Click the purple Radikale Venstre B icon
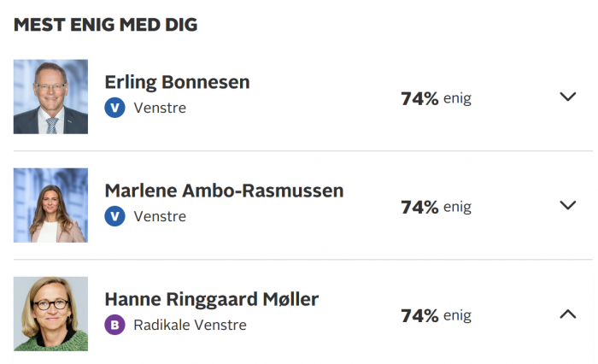This screenshot has height=364, width=598. coord(114,325)
